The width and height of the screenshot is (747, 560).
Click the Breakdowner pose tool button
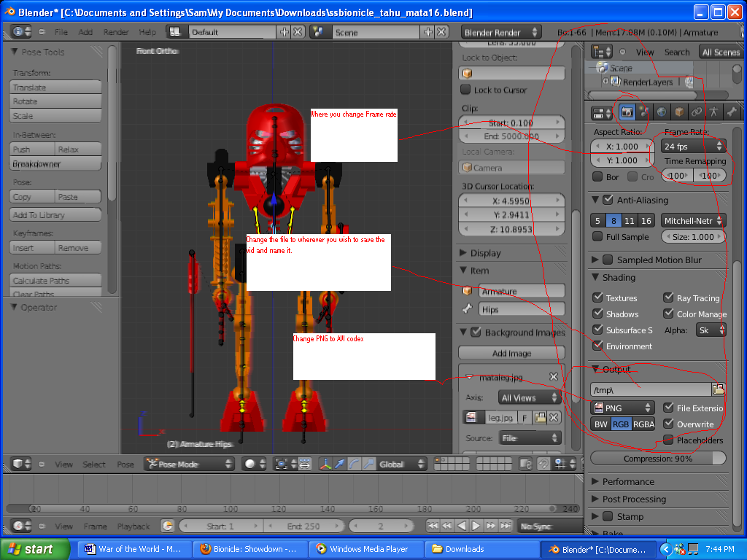tap(55, 162)
